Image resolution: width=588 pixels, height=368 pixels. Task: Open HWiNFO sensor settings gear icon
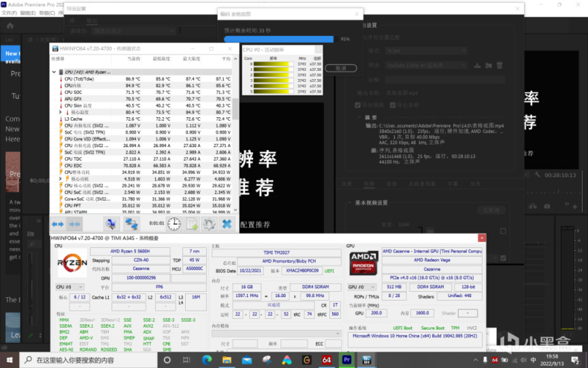pos(209,224)
